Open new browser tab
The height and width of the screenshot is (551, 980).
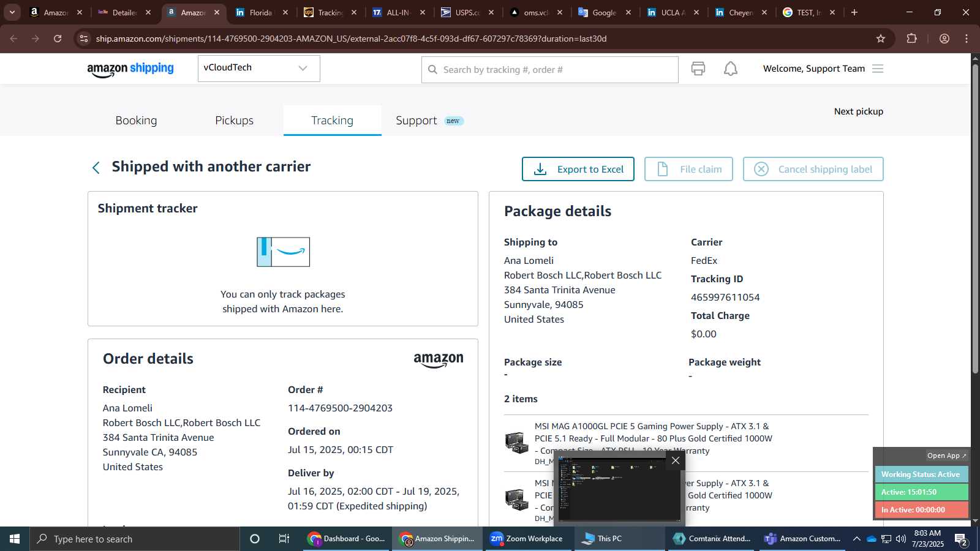click(854, 12)
